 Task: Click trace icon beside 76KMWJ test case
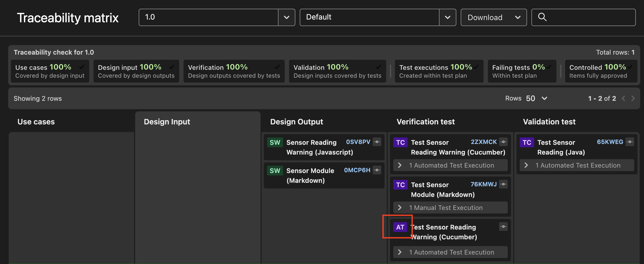503,184
